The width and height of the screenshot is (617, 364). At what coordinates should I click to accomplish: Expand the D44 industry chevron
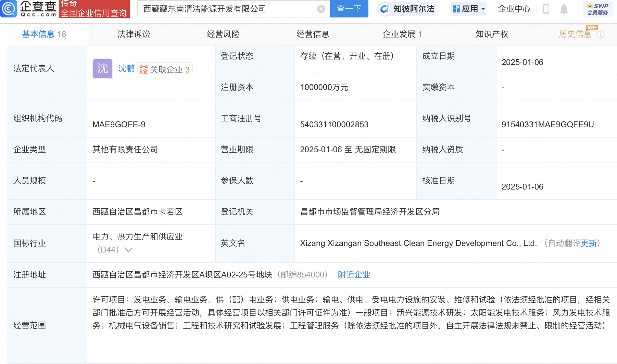click(128, 250)
